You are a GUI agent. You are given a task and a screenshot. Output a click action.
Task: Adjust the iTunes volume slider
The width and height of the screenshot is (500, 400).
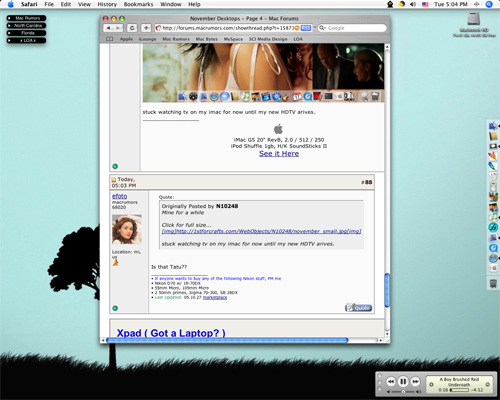point(403,392)
